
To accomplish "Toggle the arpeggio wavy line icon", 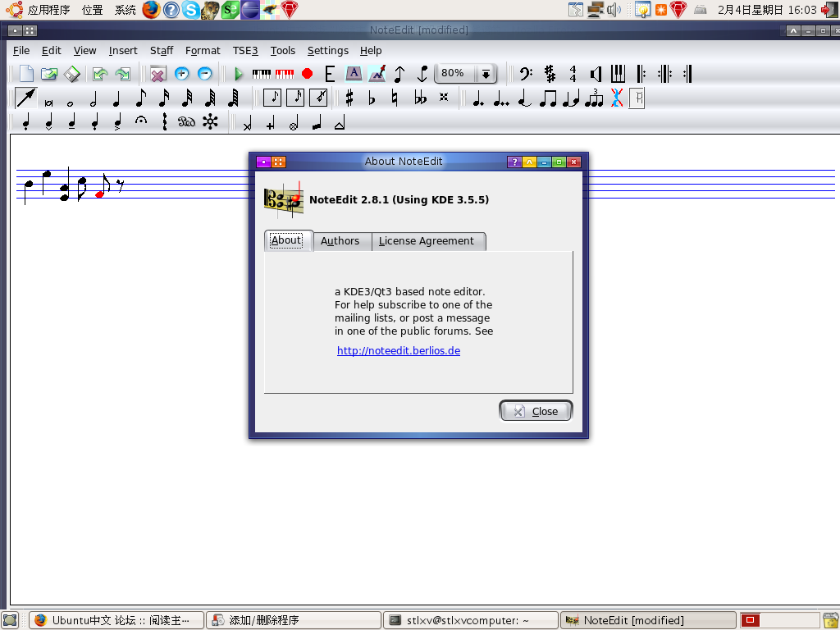I will (x=164, y=122).
